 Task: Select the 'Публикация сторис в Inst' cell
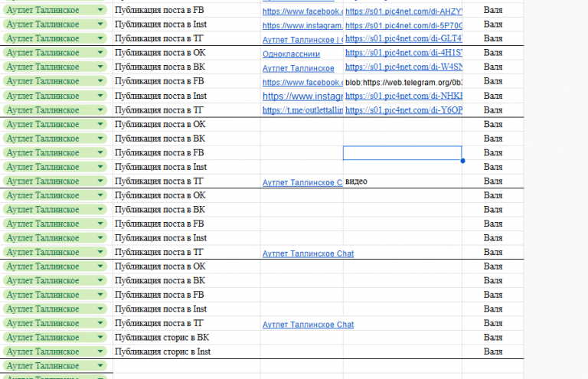[186, 351]
